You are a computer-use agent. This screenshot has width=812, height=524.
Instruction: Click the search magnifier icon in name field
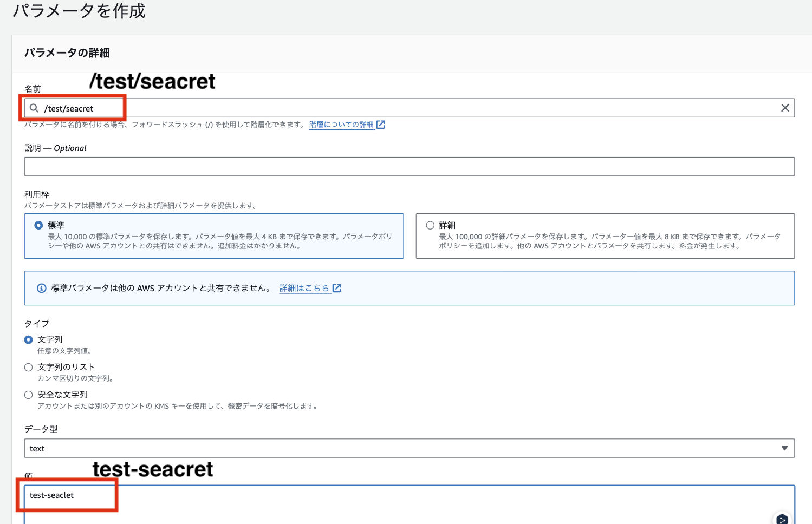pyautogui.click(x=34, y=108)
